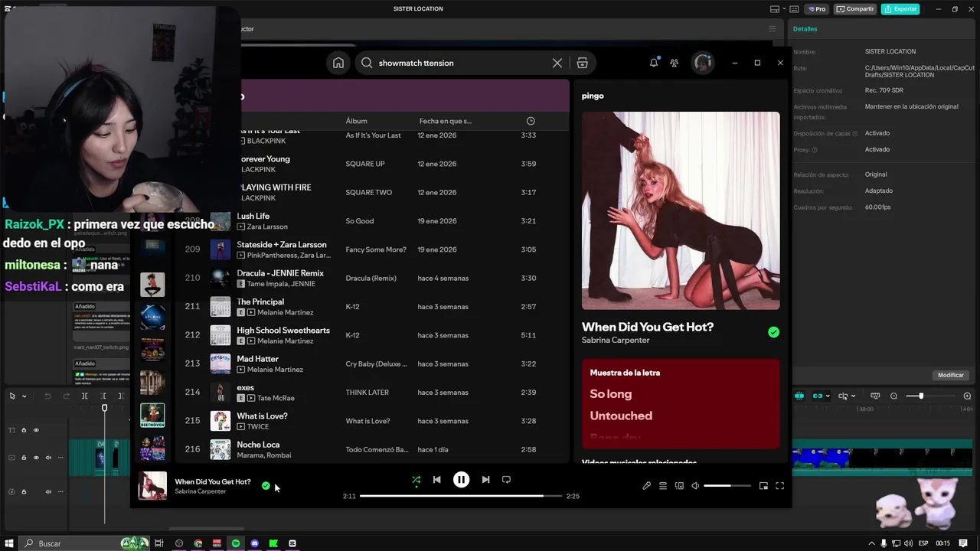
Task: Sort by duration clock column
Action: click(531, 121)
